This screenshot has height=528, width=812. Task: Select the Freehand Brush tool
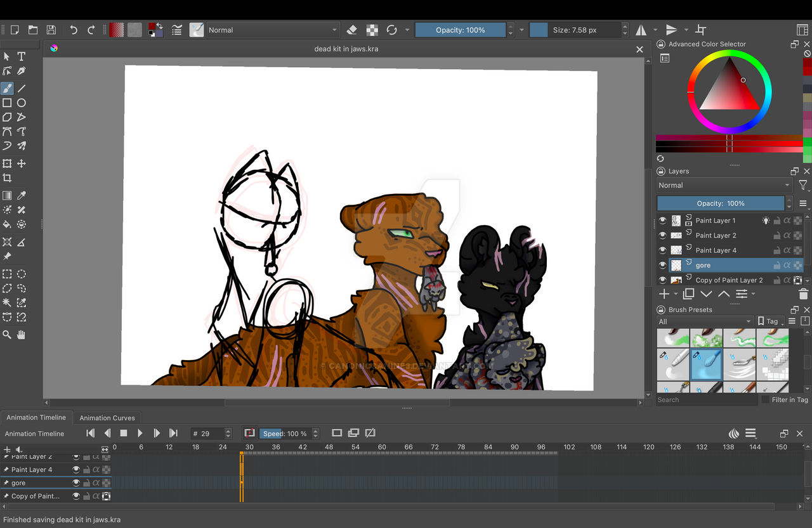pyautogui.click(x=7, y=88)
